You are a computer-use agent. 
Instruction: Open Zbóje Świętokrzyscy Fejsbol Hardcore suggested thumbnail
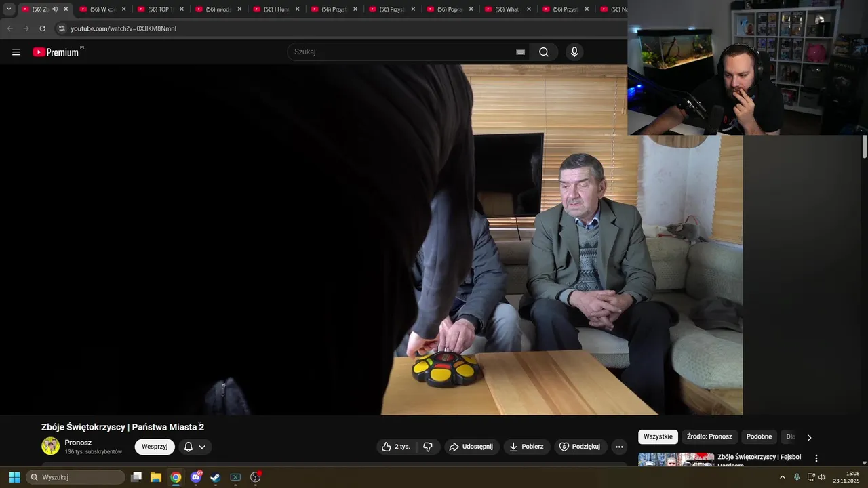click(x=676, y=460)
